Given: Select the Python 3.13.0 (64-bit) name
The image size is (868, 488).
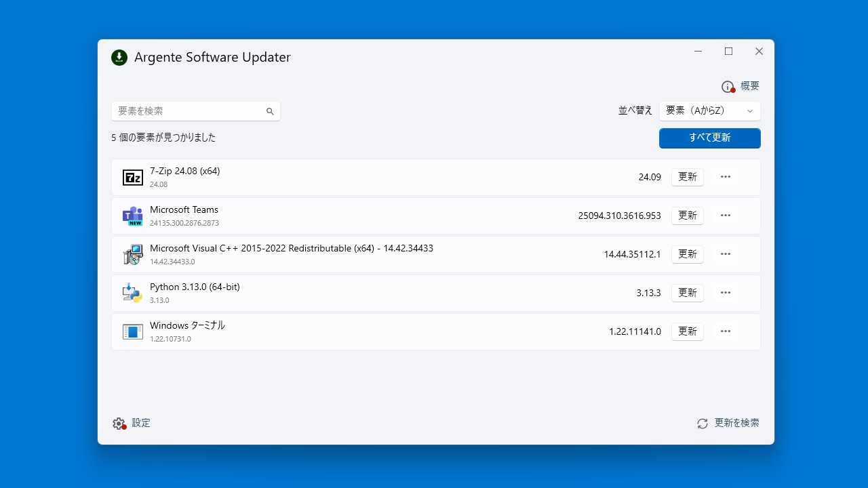Looking at the screenshot, I should [195, 287].
